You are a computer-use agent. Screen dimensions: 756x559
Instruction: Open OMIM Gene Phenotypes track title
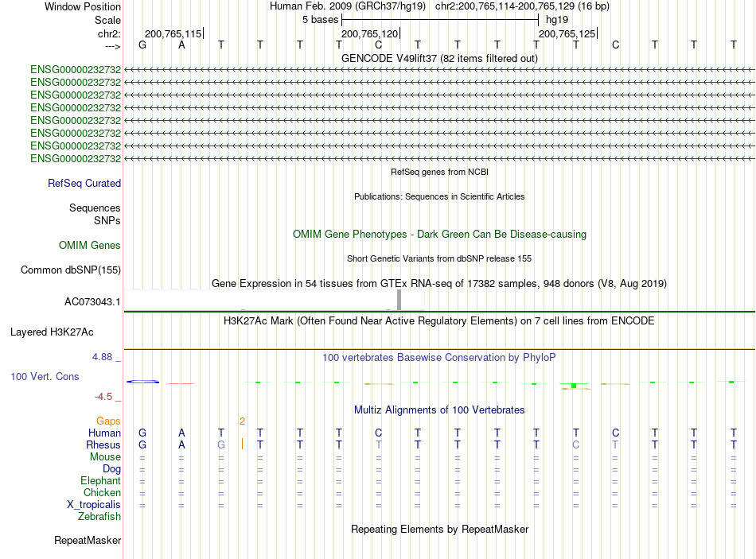[440, 235]
